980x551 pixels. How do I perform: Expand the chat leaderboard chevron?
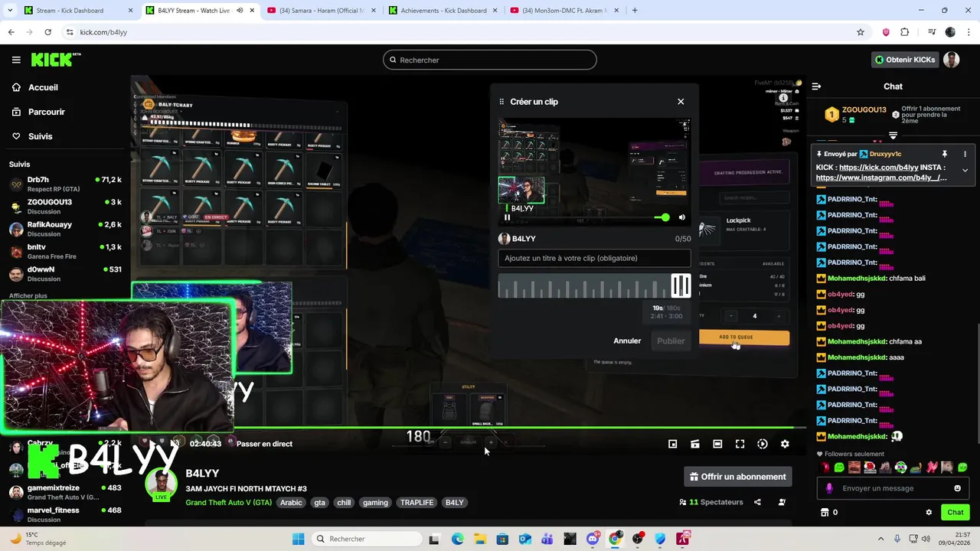pos(893,135)
